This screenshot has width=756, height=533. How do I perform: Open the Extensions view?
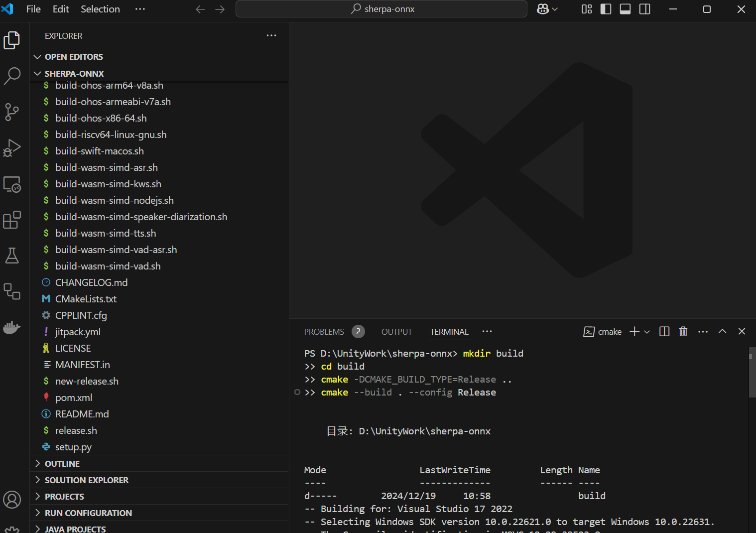pyautogui.click(x=12, y=220)
